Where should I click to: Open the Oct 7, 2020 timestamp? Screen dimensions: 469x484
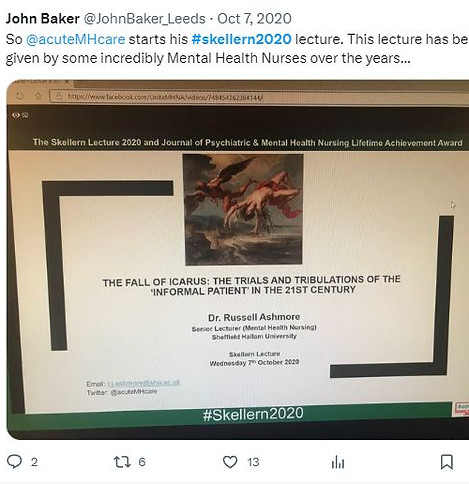click(x=254, y=19)
